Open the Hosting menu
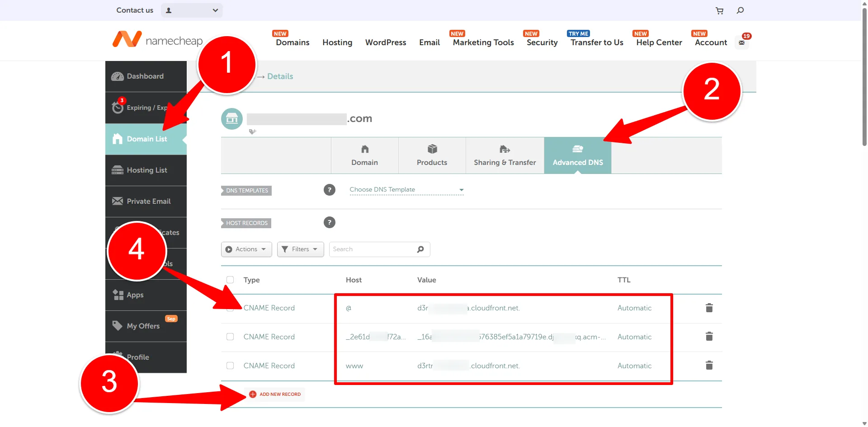The height and width of the screenshot is (427, 868). pos(337,42)
